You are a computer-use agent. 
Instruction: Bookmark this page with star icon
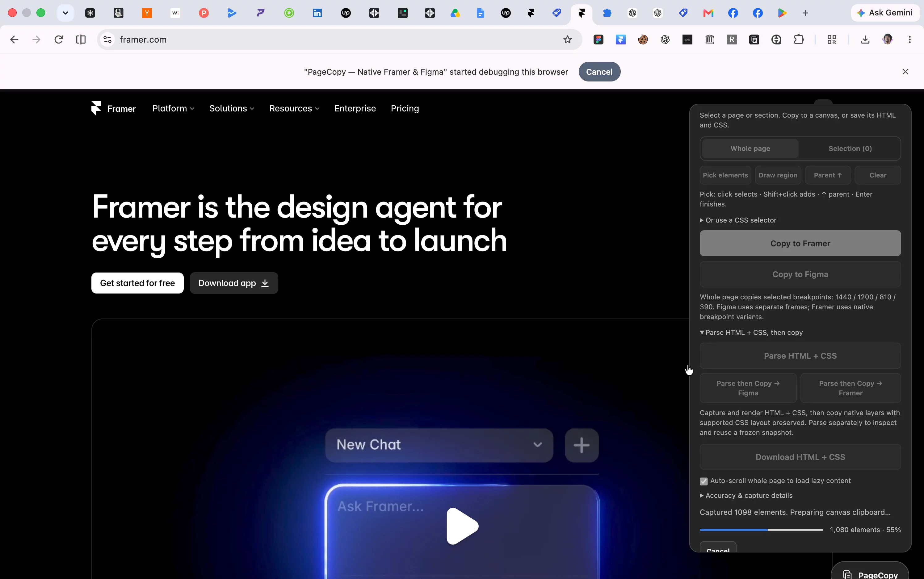tap(567, 40)
